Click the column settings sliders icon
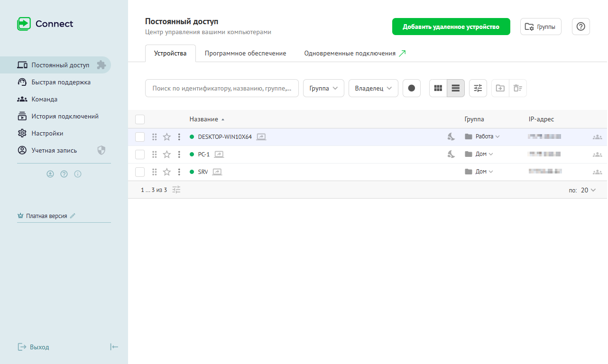This screenshot has width=608, height=364. tap(478, 88)
